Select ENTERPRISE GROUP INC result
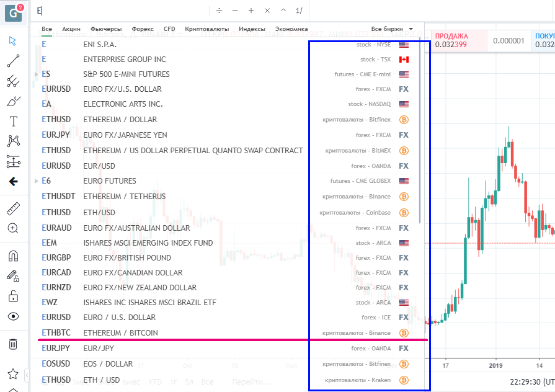555x392 pixels. point(226,60)
